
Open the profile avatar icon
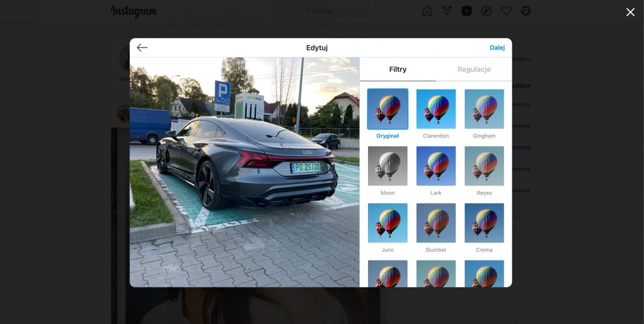[x=525, y=11]
